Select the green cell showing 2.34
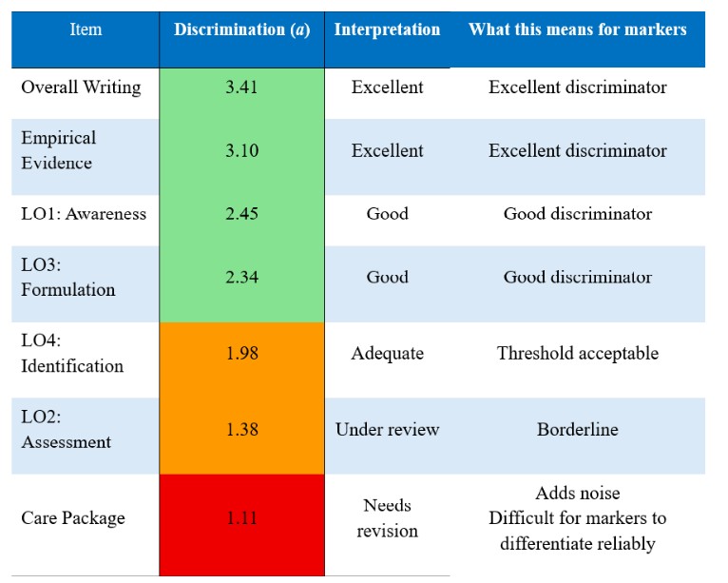Screen dimensions: 728x583 (x=242, y=284)
